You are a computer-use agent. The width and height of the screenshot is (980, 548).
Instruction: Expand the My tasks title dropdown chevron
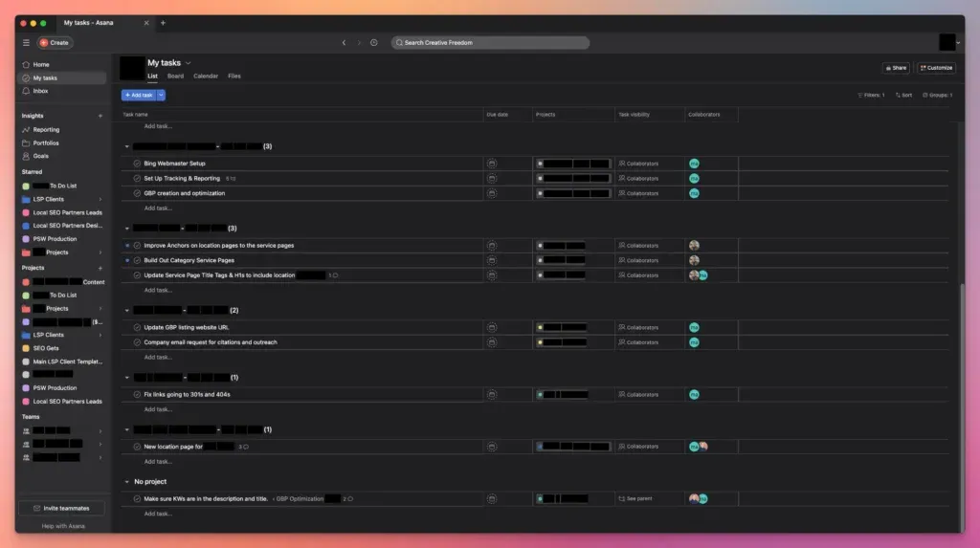pos(189,63)
